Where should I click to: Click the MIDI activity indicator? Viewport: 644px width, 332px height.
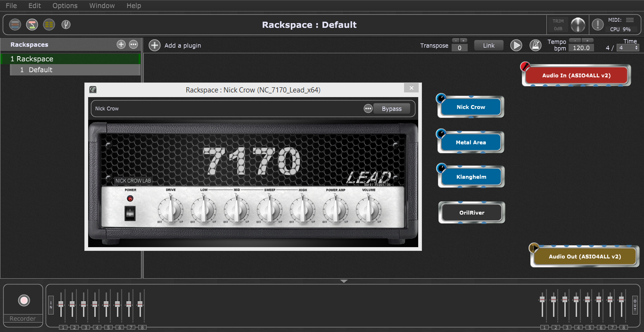click(630, 20)
